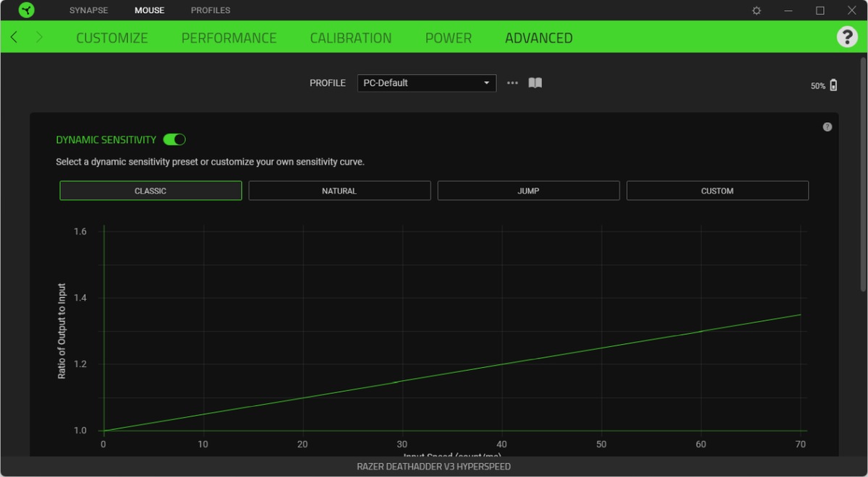Go forward with the right arrow

click(39, 37)
